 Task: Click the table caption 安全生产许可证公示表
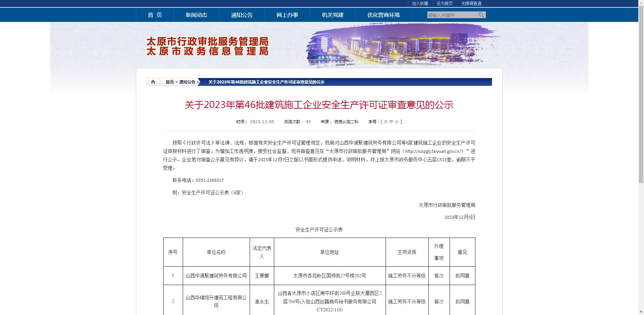pyautogui.click(x=319, y=230)
